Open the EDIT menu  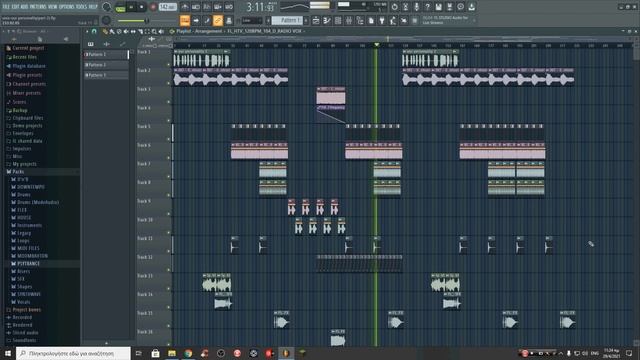[16, 7]
